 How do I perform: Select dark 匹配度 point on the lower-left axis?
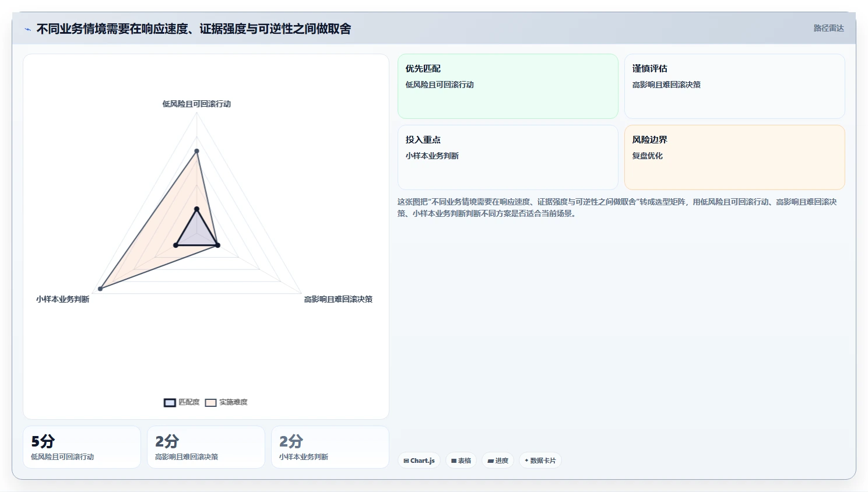[175, 245]
